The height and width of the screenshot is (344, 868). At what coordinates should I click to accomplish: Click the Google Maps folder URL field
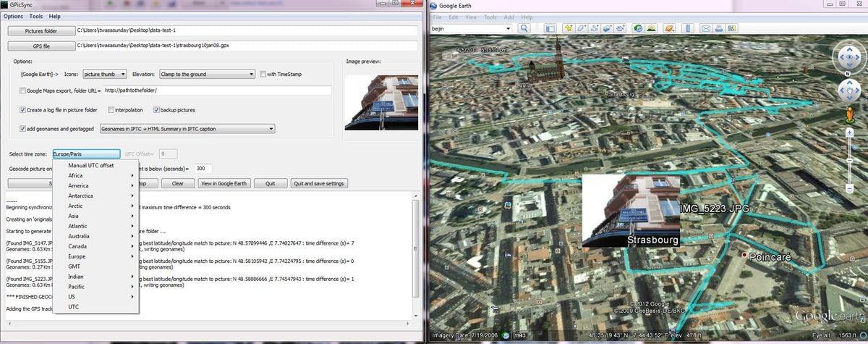(x=216, y=91)
